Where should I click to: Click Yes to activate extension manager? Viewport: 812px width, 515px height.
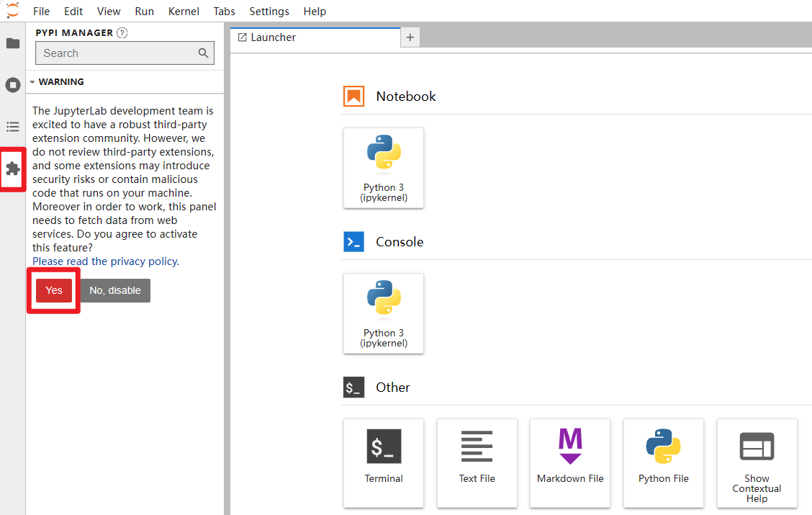[x=54, y=290]
